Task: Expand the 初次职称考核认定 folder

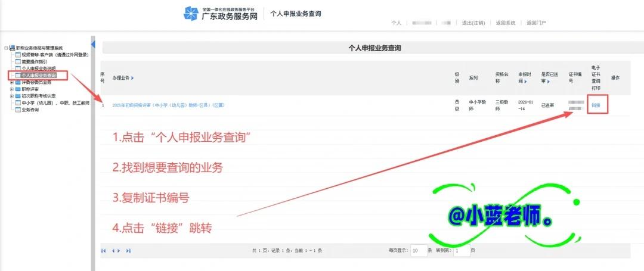Action: (x=12, y=96)
